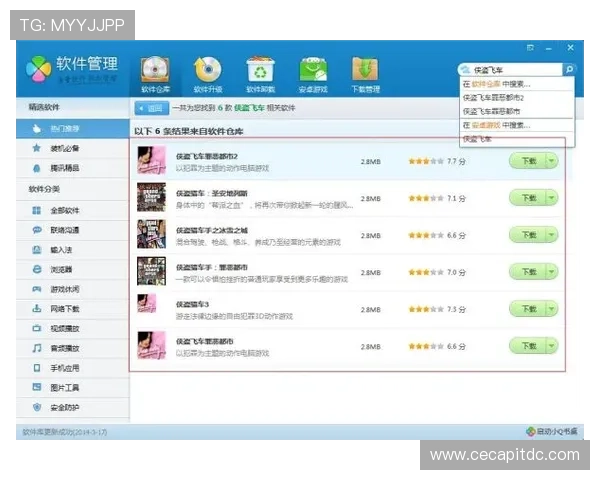Click the magnifier search icon
The width and height of the screenshot is (600, 480).
[x=569, y=69]
